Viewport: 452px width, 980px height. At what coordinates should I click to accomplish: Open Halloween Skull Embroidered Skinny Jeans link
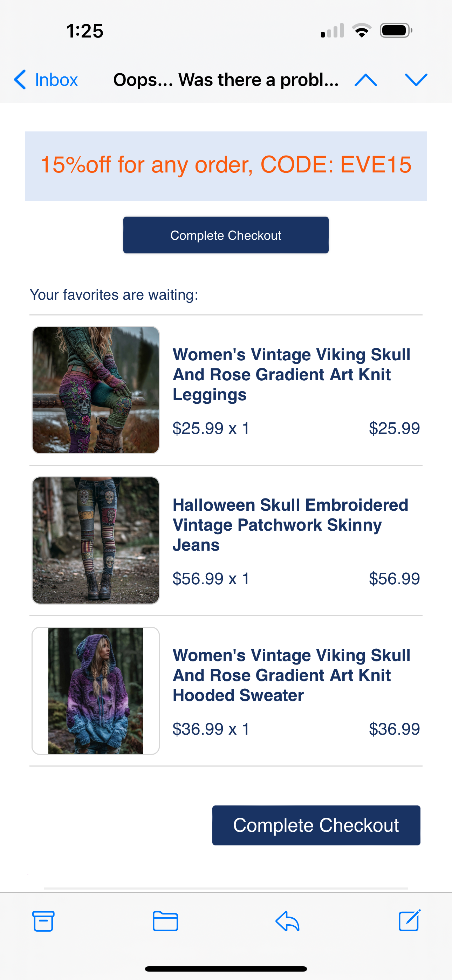pos(290,525)
